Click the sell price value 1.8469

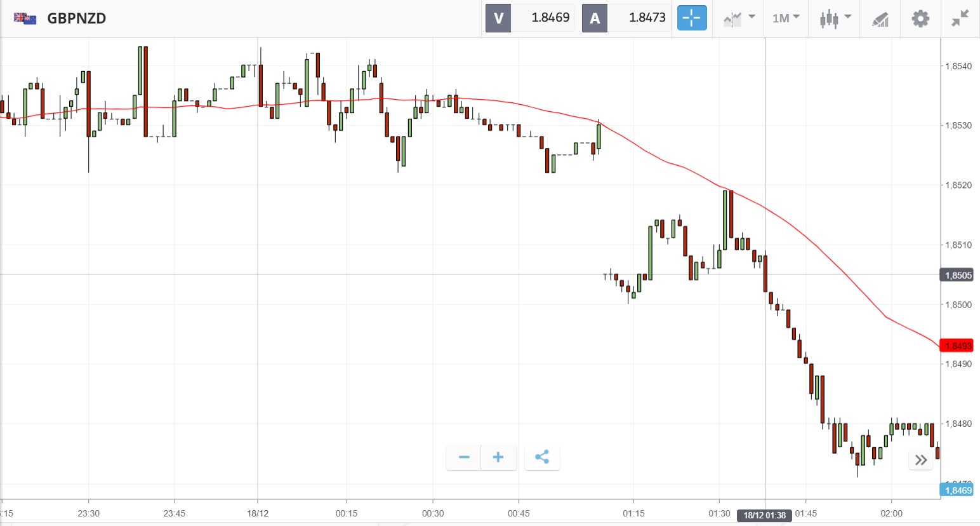click(x=550, y=18)
